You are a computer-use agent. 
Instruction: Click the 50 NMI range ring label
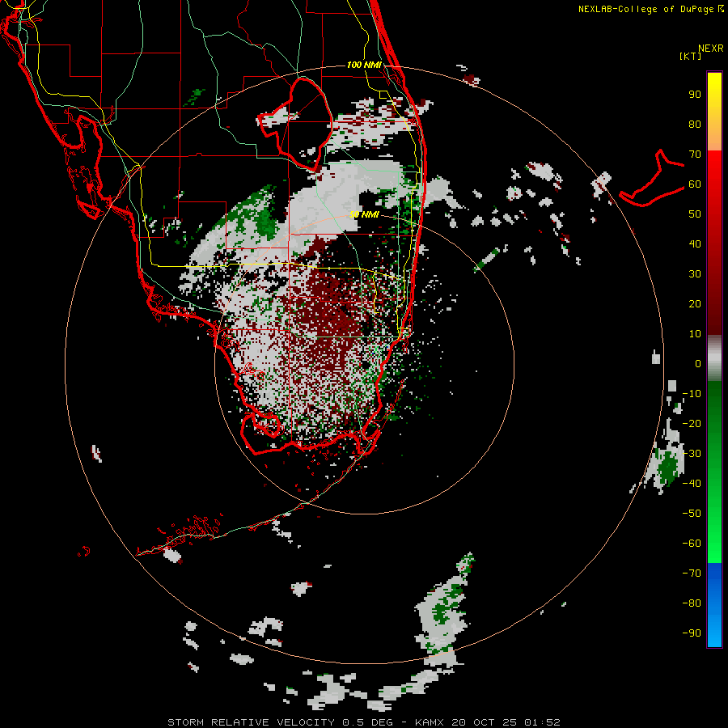tap(364, 214)
